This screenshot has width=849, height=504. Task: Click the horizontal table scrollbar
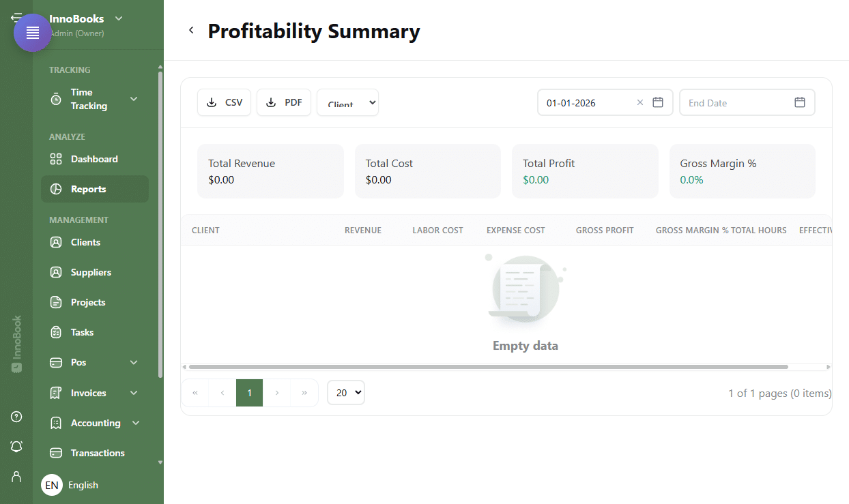pyautogui.click(x=489, y=367)
